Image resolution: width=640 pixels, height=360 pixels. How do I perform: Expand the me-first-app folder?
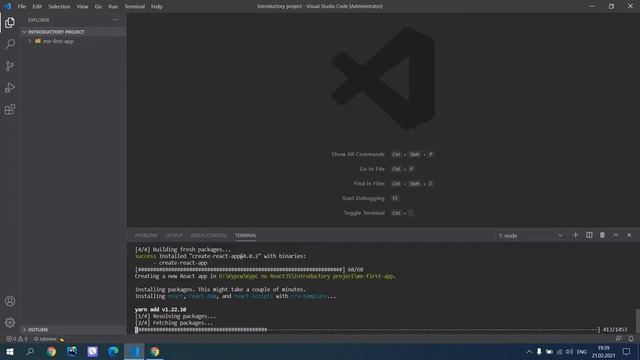73,41
